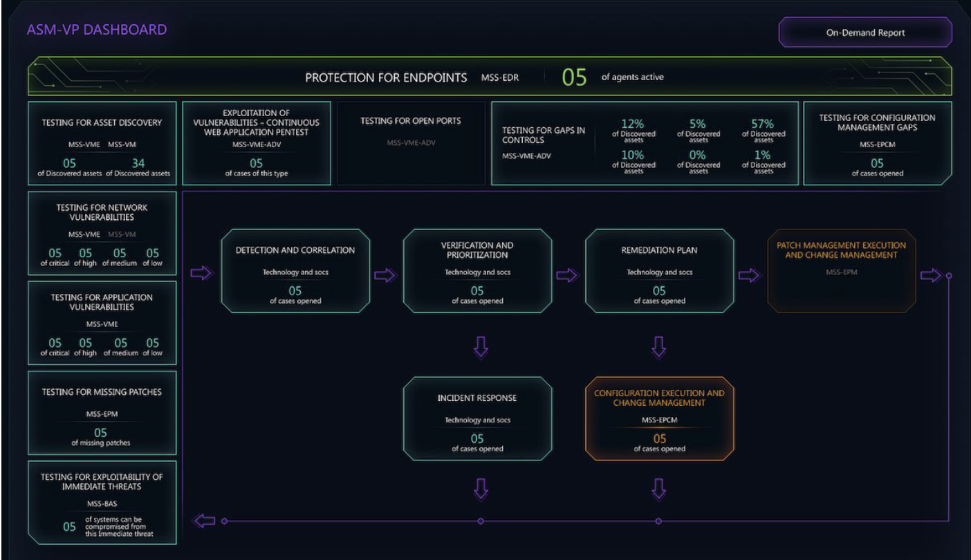Select Testing for Missing Patches panel
The image size is (971, 560).
(102, 412)
